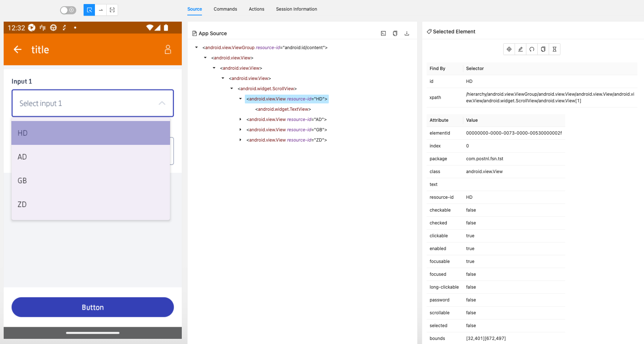Switch to the Commands tab

tap(225, 9)
